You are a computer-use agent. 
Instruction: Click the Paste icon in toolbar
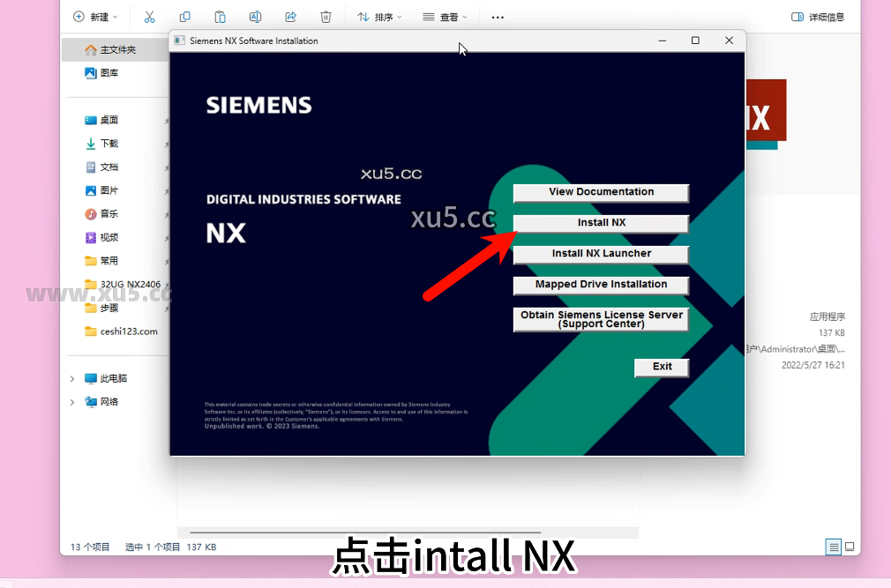click(220, 16)
